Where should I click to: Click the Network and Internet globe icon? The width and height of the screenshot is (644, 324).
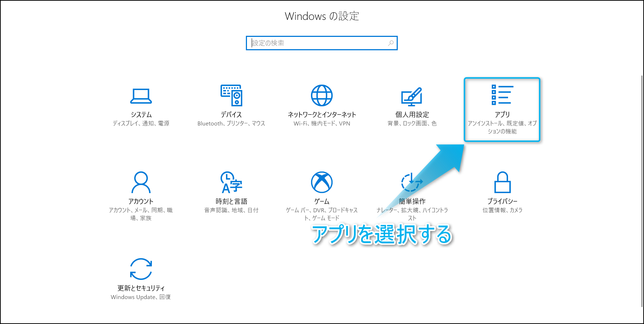pos(321,95)
